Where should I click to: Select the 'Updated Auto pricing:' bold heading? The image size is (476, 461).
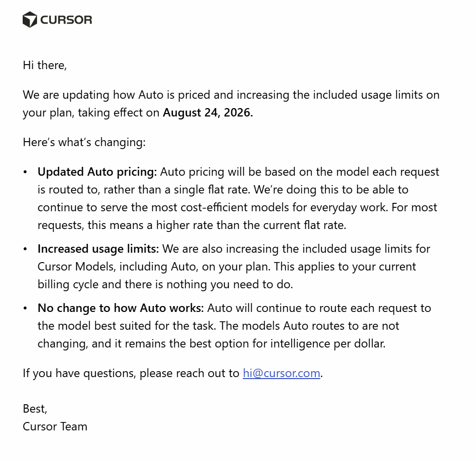[97, 172]
